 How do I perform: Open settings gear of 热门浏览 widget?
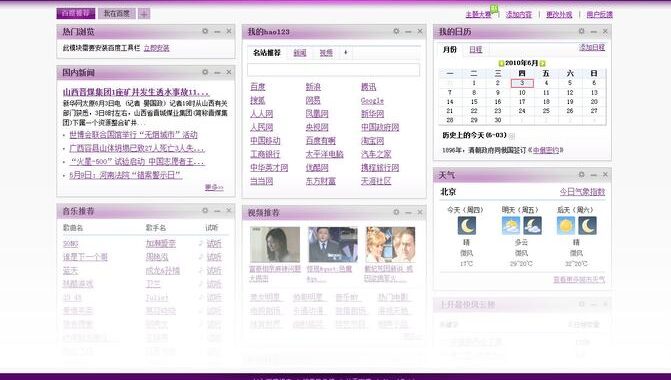tap(205, 31)
